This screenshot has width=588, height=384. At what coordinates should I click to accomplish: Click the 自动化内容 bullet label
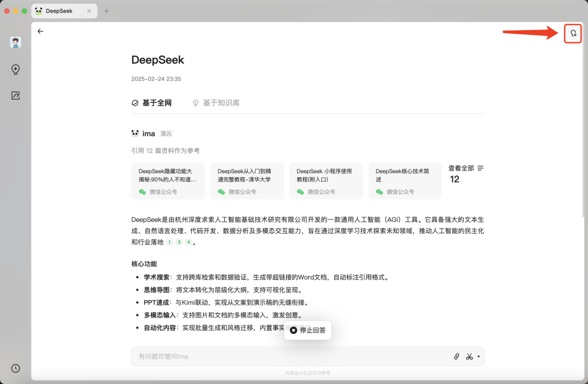(x=160, y=328)
